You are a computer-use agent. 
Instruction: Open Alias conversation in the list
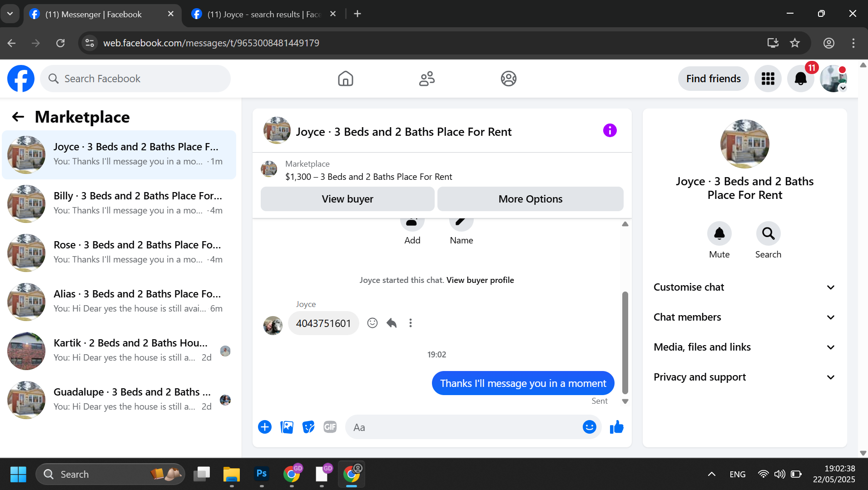pyautogui.click(x=119, y=302)
